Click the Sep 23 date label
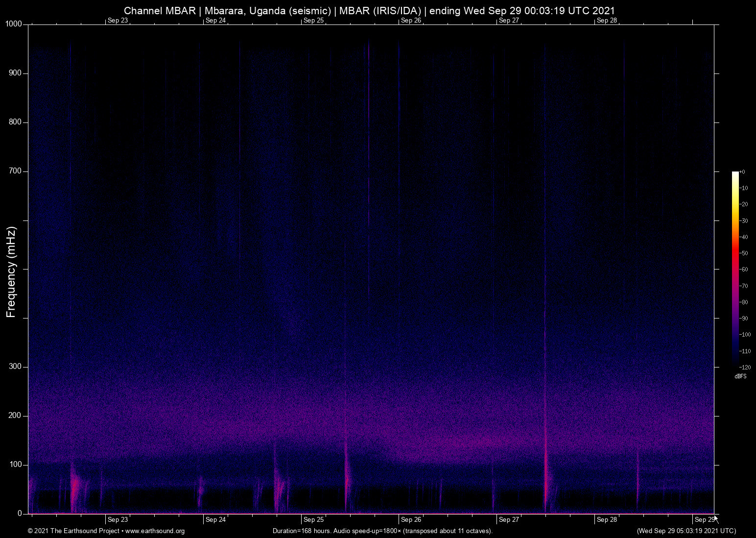This screenshot has width=756, height=538. (117, 519)
